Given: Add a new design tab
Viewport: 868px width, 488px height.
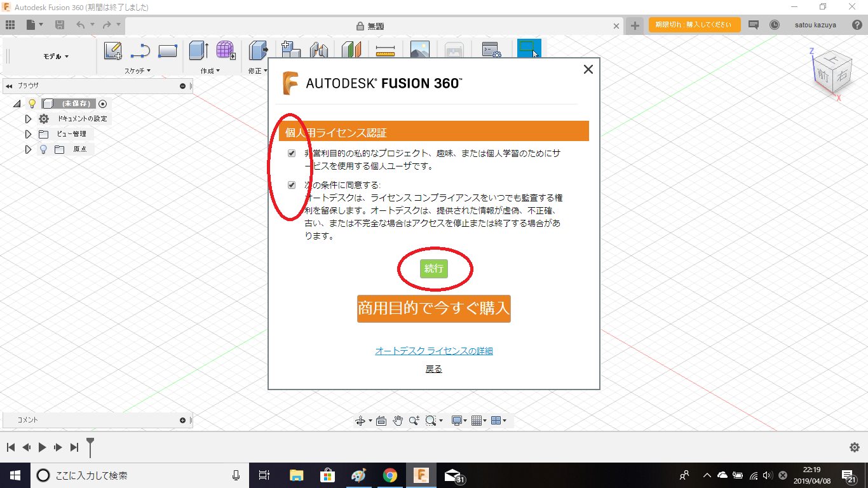Looking at the screenshot, I should [635, 25].
